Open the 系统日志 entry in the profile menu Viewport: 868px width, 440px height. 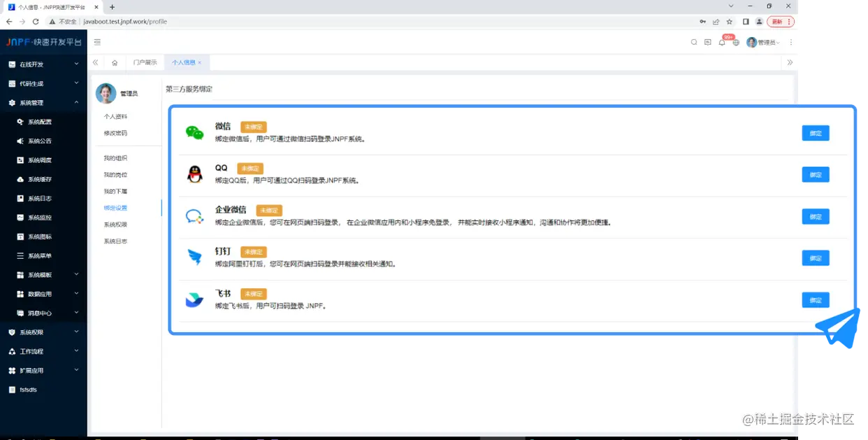[x=115, y=241]
